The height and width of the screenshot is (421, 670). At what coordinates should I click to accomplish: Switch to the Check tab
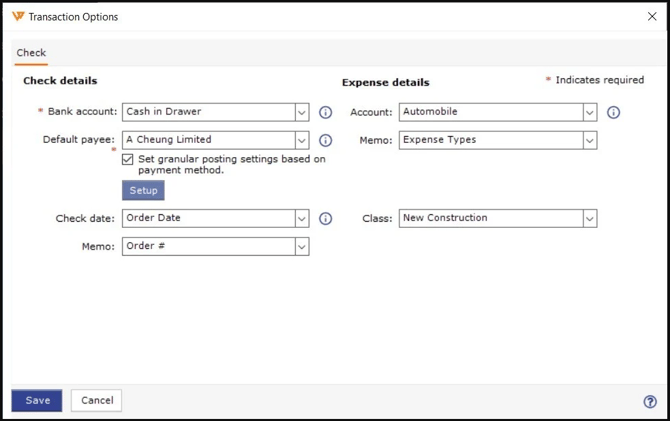(31, 53)
